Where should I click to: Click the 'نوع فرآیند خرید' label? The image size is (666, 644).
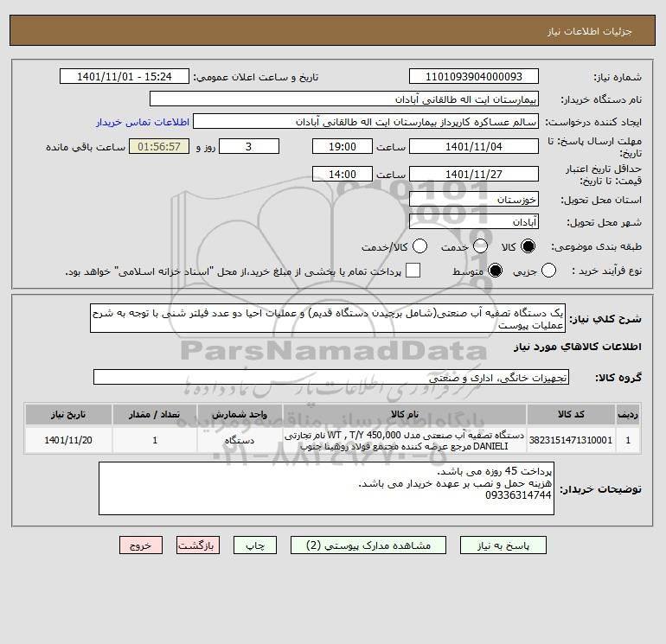coord(607,271)
